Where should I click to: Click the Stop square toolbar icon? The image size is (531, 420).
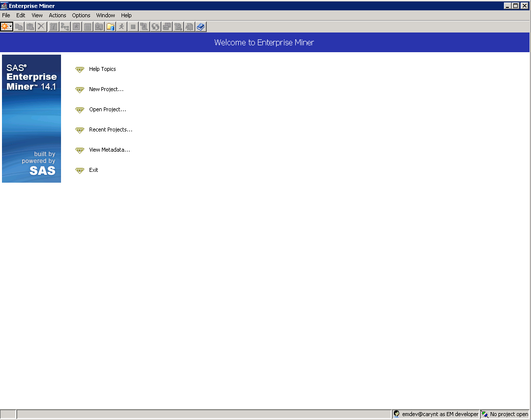pyautogui.click(x=133, y=27)
